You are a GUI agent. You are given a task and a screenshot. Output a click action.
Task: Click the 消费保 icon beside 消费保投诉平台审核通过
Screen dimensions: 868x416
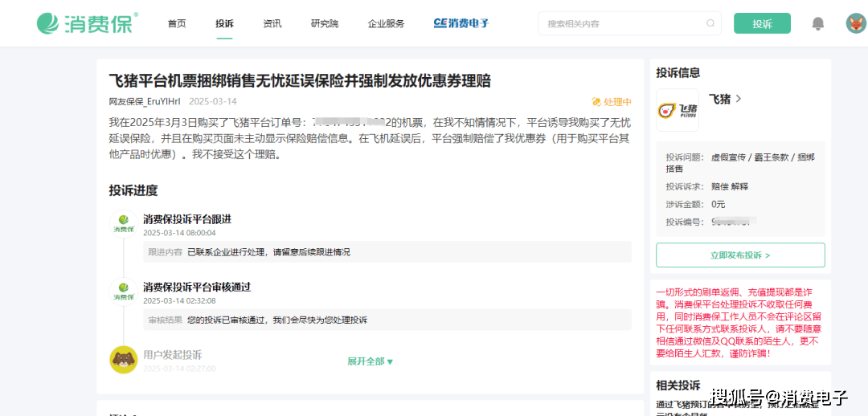(124, 292)
